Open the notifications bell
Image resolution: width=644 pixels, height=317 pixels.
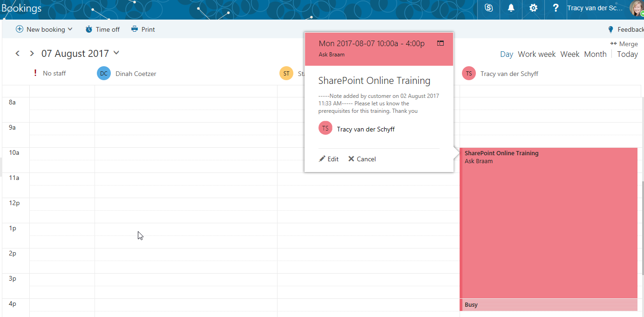(x=511, y=8)
